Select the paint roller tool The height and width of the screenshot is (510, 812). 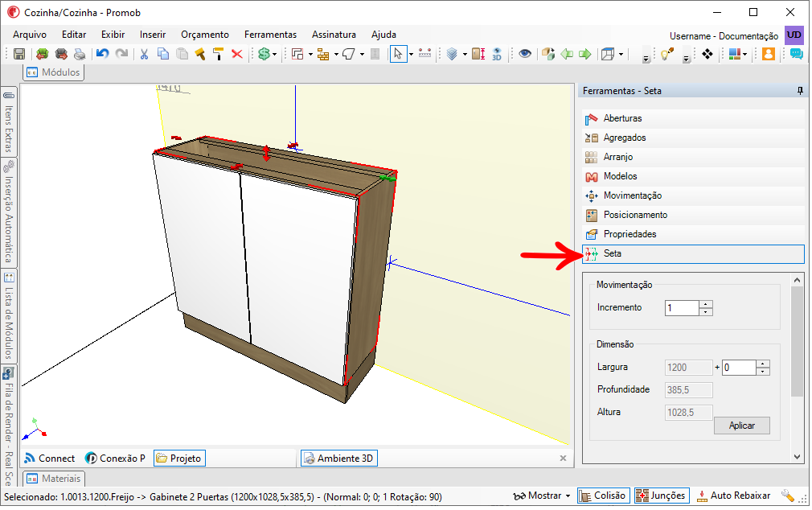pos(218,54)
